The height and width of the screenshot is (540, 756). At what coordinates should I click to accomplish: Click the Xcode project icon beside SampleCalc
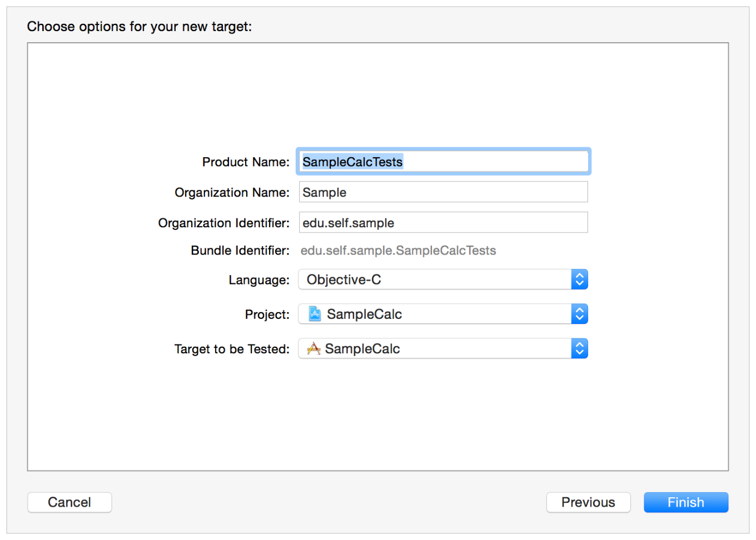coord(315,314)
